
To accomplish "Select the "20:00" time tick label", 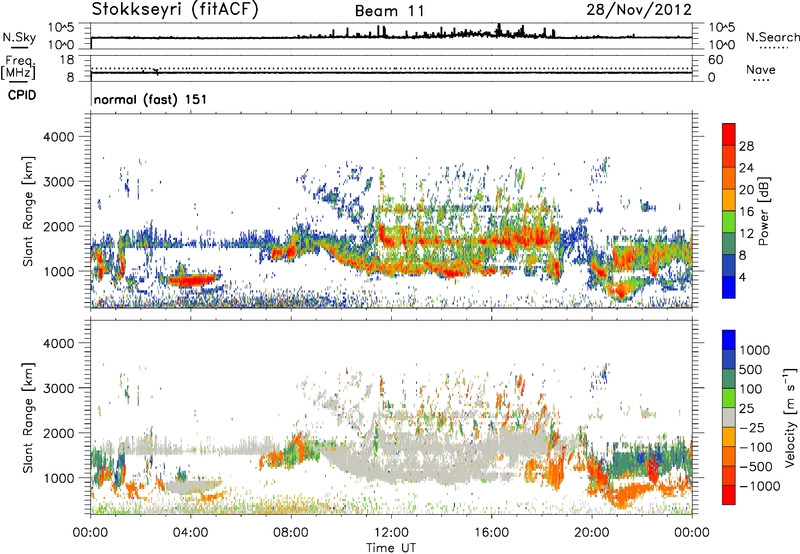I will click(591, 533).
